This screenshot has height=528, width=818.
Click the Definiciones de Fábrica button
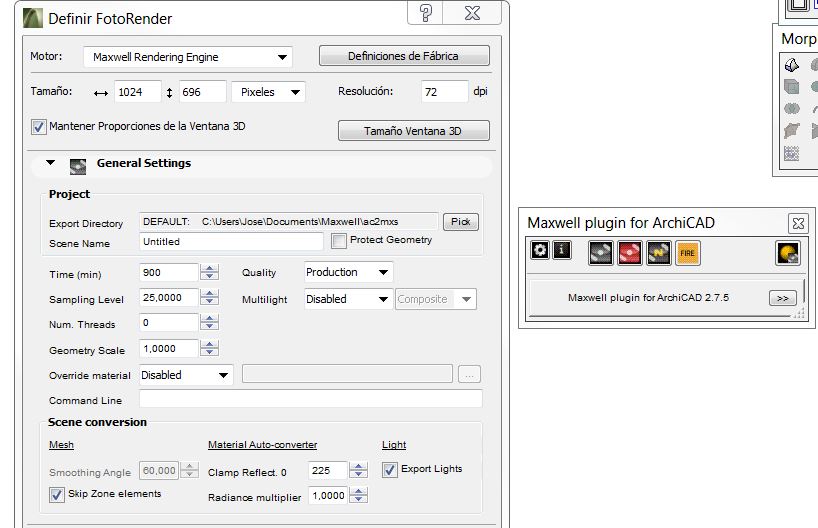click(x=404, y=56)
